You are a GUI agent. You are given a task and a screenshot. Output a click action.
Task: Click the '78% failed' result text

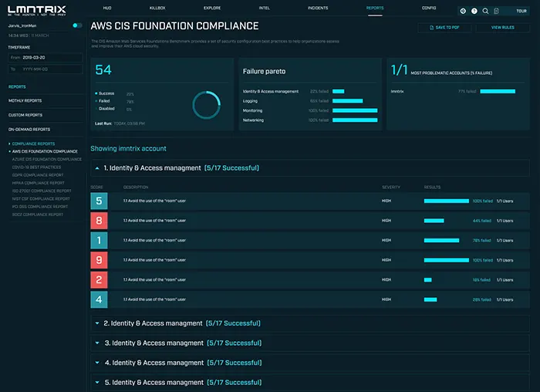[481, 241]
